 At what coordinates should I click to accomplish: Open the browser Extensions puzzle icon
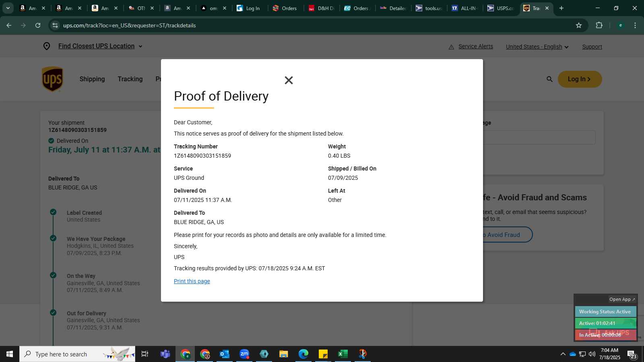tap(599, 25)
